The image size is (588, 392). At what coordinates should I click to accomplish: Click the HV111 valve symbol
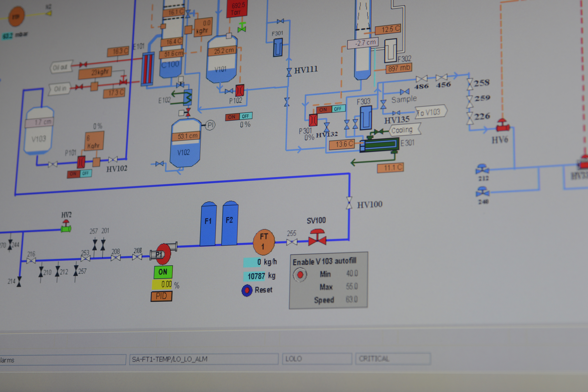point(289,72)
